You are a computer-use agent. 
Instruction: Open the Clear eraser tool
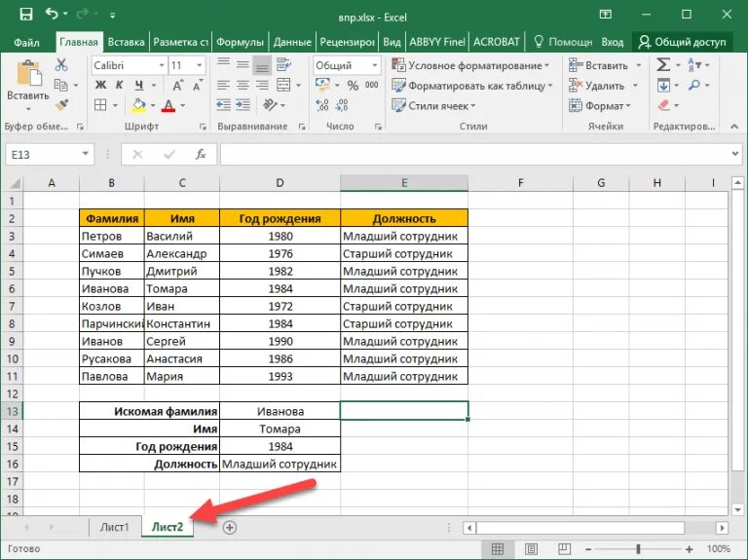tap(663, 105)
